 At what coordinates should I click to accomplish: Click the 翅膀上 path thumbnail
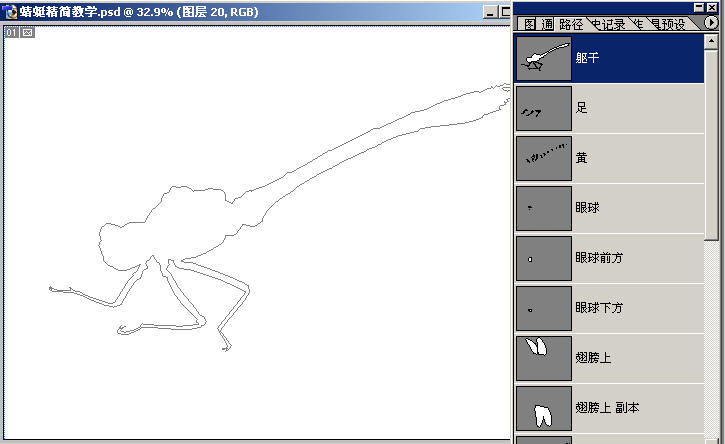click(x=544, y=358)
